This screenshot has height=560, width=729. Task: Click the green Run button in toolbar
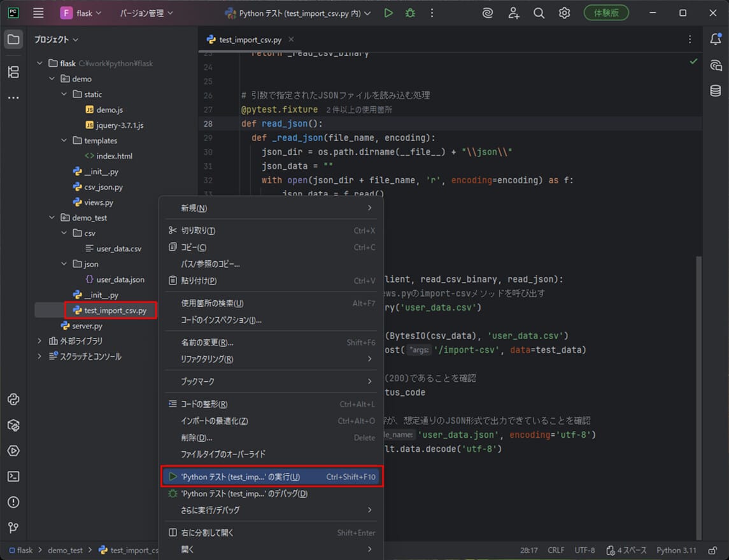[388, 13]
